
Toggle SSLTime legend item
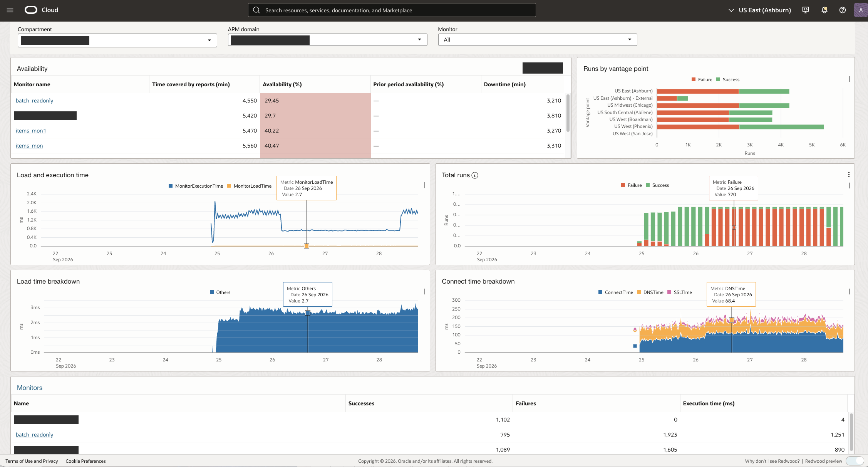680,292
